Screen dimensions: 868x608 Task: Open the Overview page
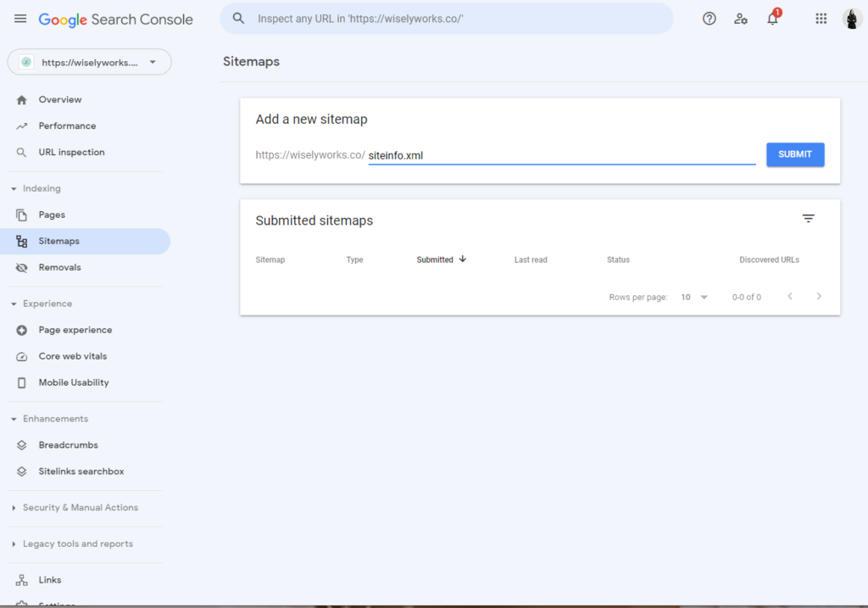pos(60,100)
